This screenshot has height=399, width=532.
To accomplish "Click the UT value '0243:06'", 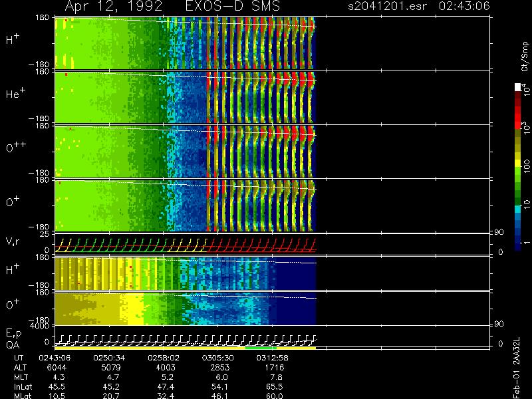I will (55, 358).
